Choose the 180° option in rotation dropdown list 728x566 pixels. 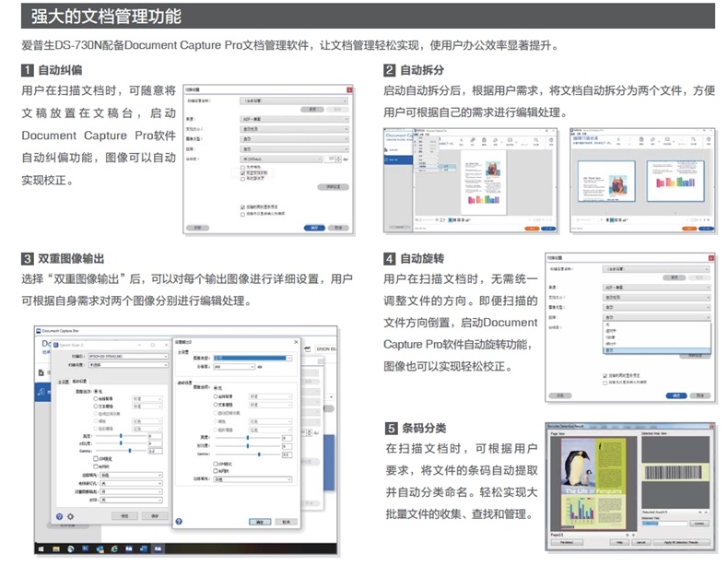tap(657, 337)
